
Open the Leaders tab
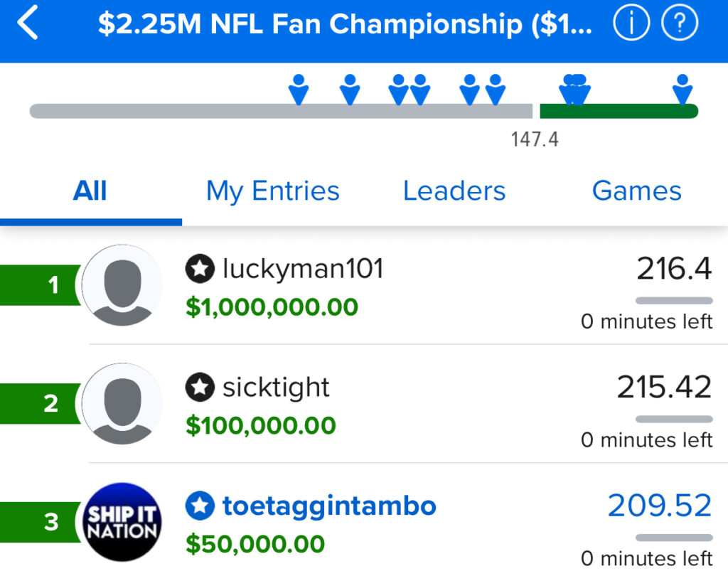click(454, 191)
